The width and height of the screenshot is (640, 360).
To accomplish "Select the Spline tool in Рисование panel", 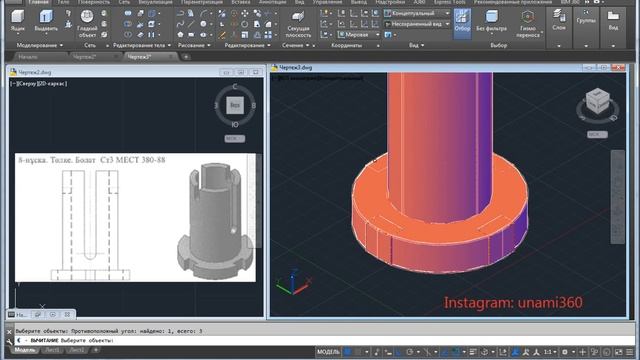I will point(180,24).
